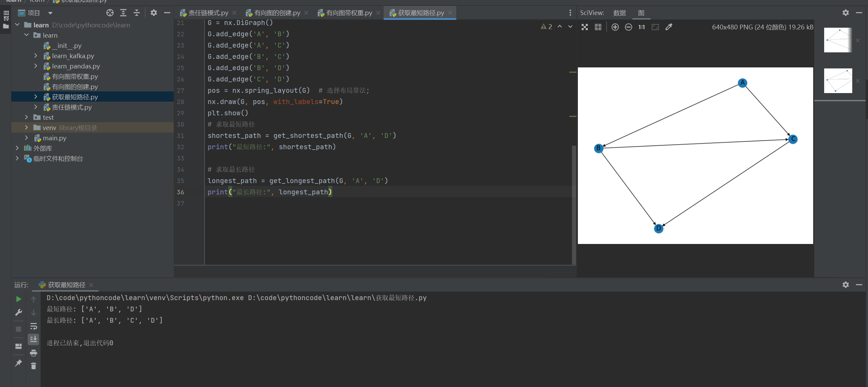The image size is (868, 387).
Task: Click SciView fit zoom frame icon
Action: [655, 27]
